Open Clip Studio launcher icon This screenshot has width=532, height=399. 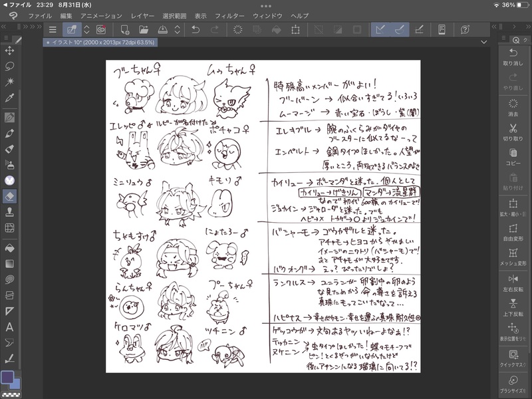click(72, 29)
